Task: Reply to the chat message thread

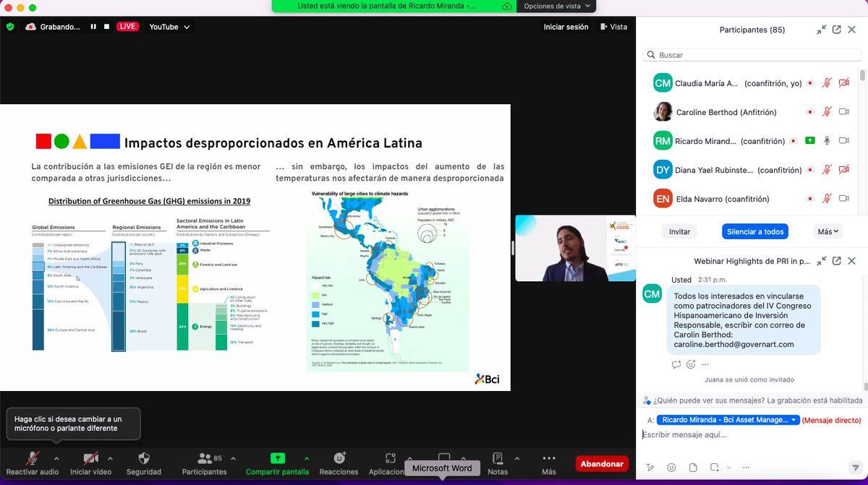Action: (676, 364)
